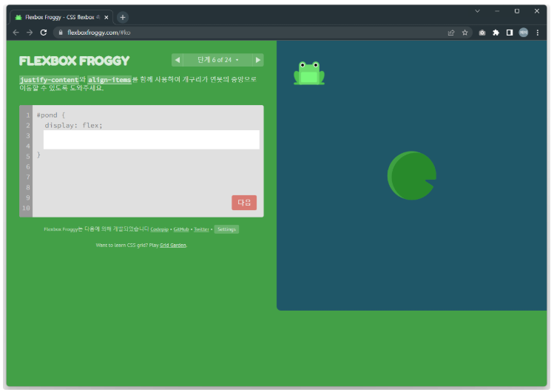Open the Settings button

[226, 229]
